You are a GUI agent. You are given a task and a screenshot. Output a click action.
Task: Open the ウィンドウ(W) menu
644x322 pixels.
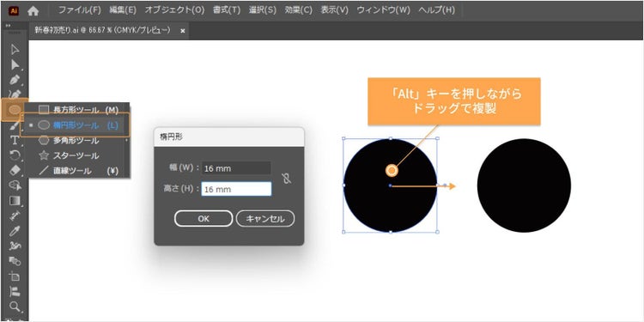[384, 10]
